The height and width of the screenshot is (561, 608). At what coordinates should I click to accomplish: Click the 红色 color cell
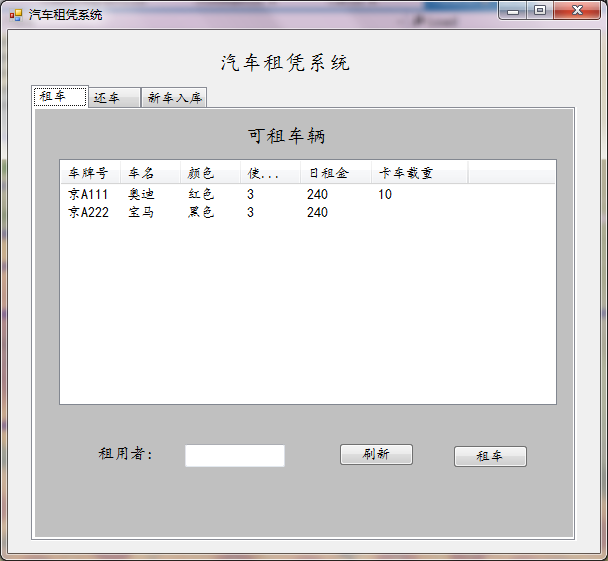click(201, 194)
